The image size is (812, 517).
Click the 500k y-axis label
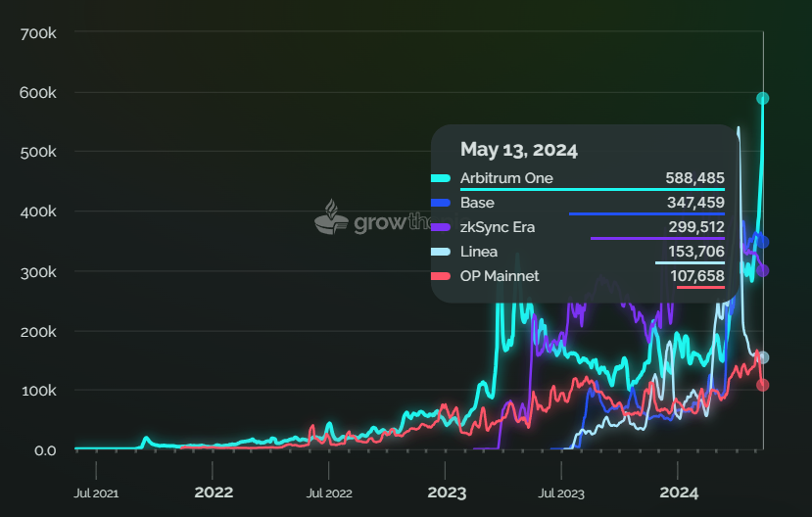coord(38,152)
